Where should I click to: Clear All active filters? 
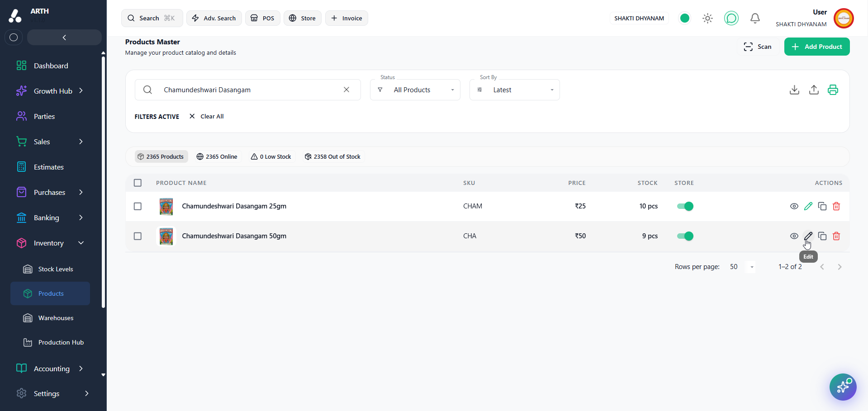point(207,116)
